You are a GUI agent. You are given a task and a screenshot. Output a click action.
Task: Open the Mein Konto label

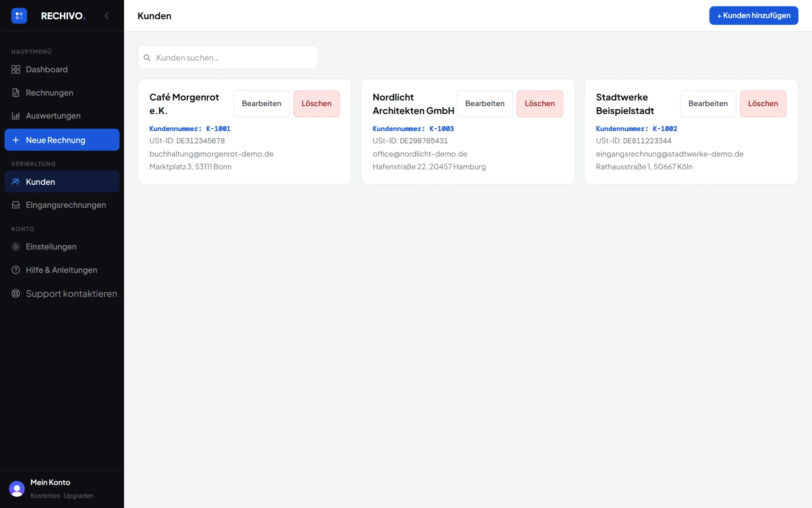50,482
